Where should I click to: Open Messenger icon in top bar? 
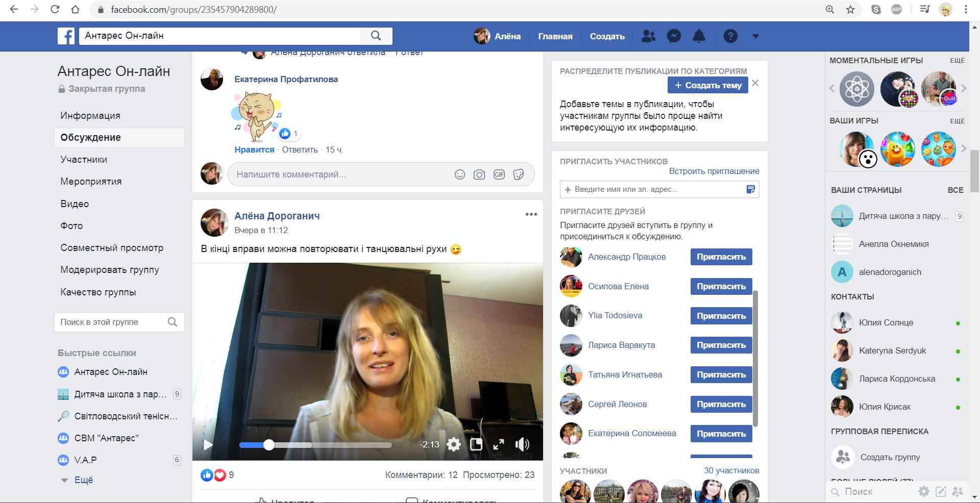tap(674, 36)
